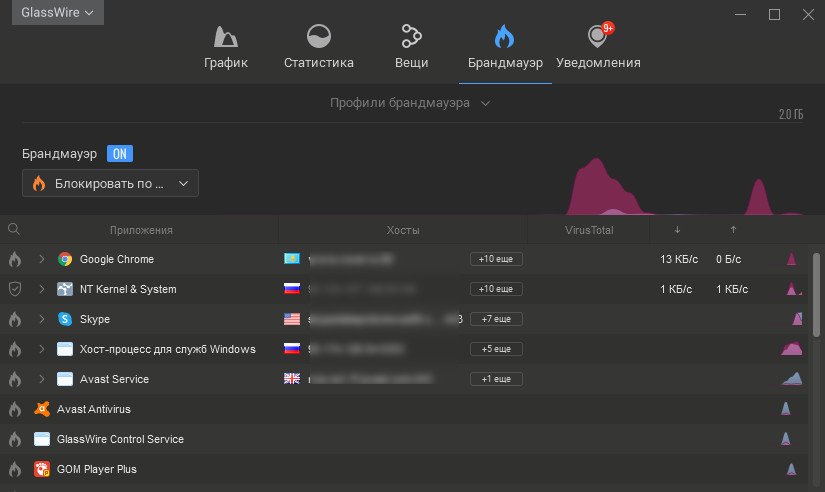Screen dimensions: 825x492
Task: Expand the Профили брандмауэра dropdown
Action: (x=410, y=103)
